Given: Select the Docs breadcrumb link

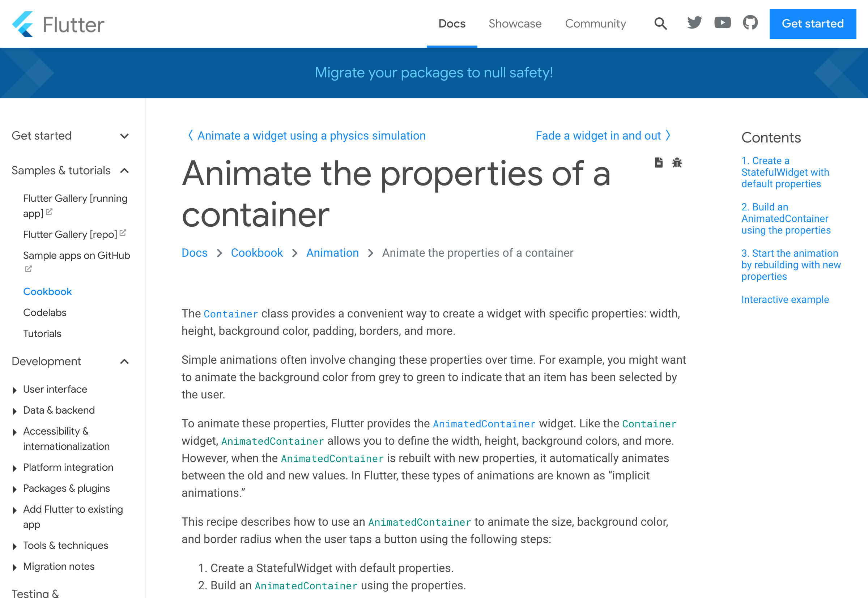Looking at the screenshot, I should click(x=196, y=252).
